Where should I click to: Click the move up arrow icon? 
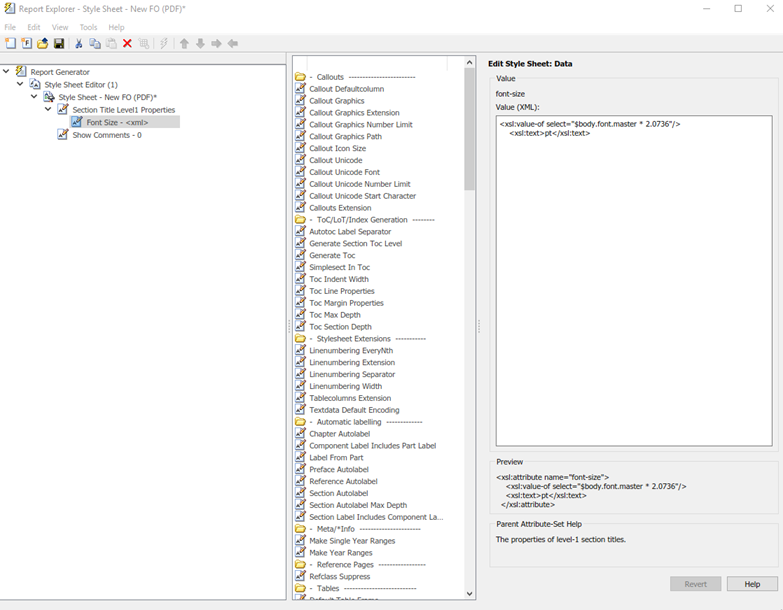184,44
